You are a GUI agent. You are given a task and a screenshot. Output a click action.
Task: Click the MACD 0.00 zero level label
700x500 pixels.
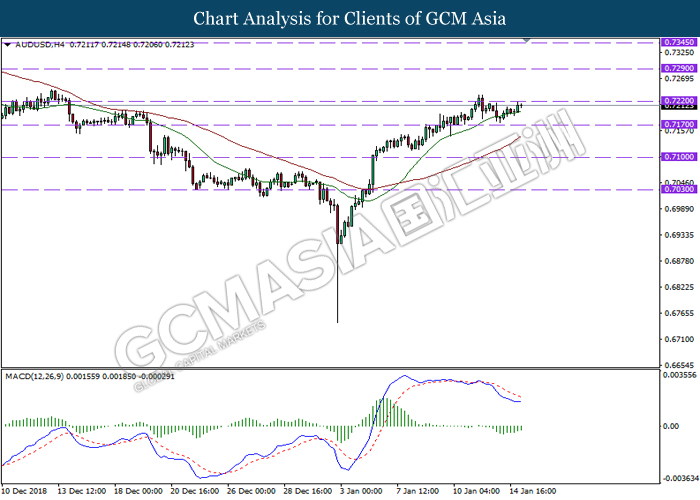[670, 427]
